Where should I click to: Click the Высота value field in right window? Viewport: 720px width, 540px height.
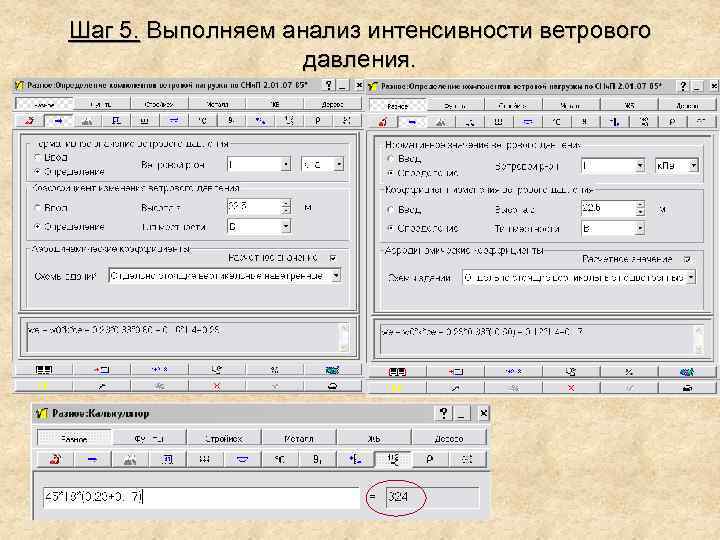coord(608,208)
